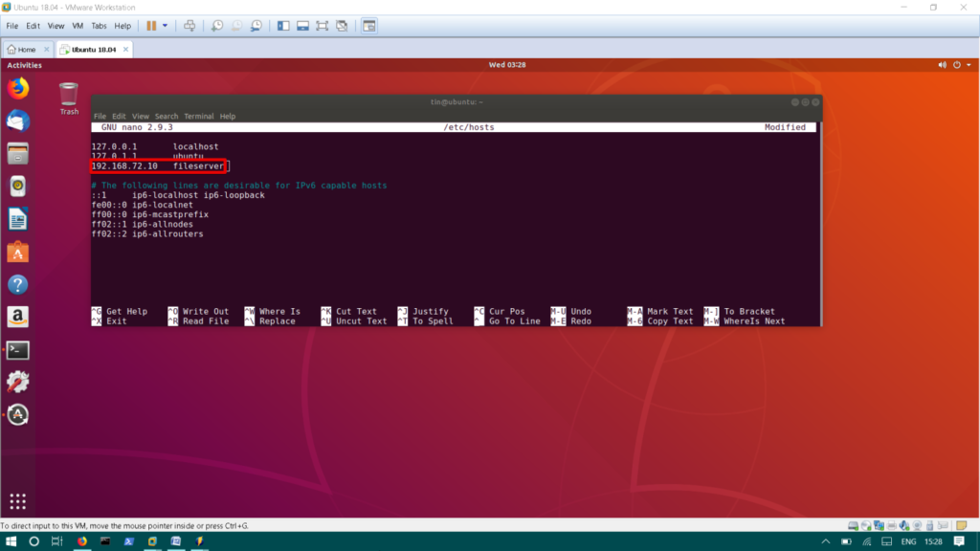Switch to the Home tab
The image size is (980, 551).
pyautogui.click(x=21, y=49)
